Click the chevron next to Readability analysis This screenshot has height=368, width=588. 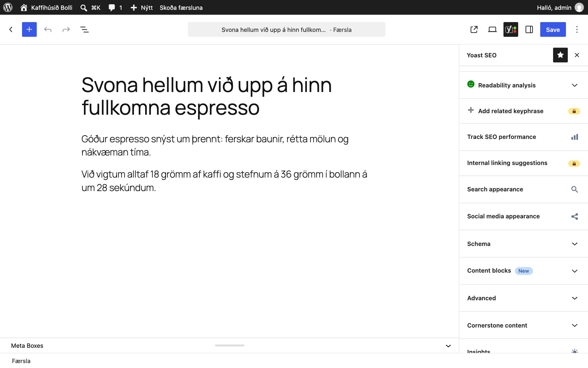[x=575, y=85]
